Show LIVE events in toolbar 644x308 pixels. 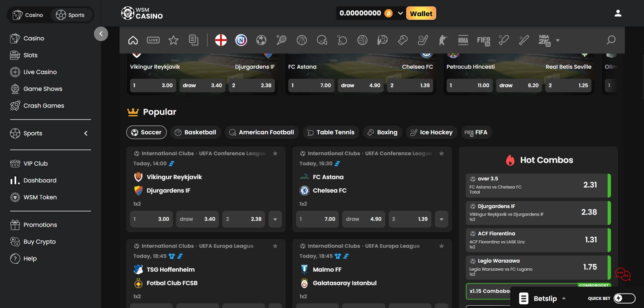pos(153,40)
